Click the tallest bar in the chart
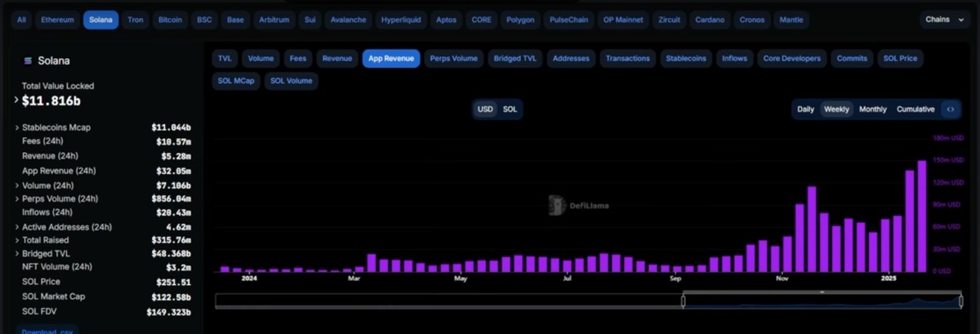980x334 pixels. (x=922, y=216)
